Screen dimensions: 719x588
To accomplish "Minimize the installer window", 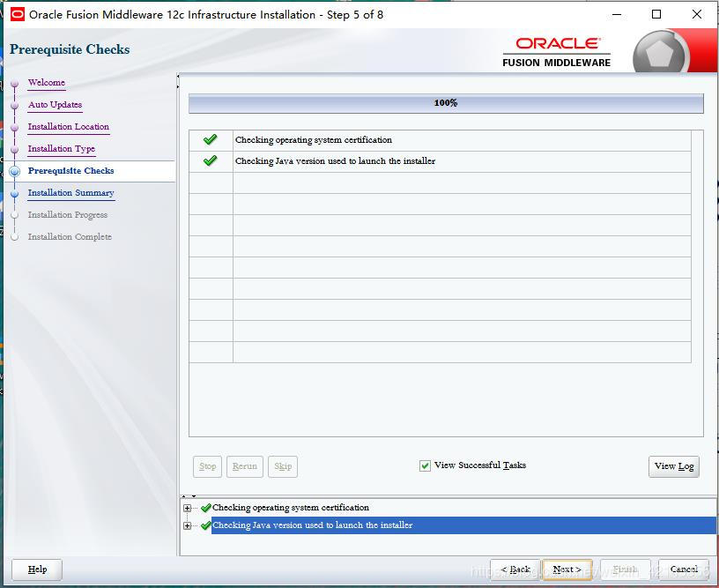I will 617,14.
